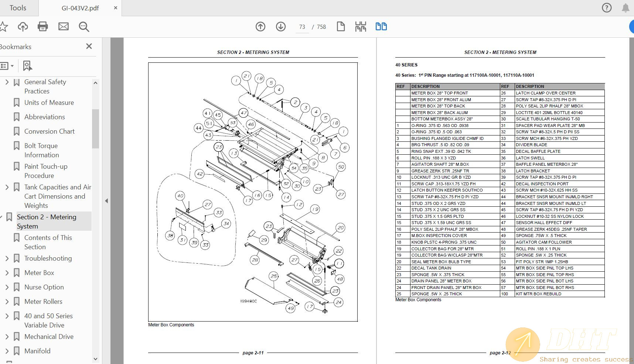Select the marquee zoom magnifier tool
Viewport: 634px width, 364px height.
[84, 27]
